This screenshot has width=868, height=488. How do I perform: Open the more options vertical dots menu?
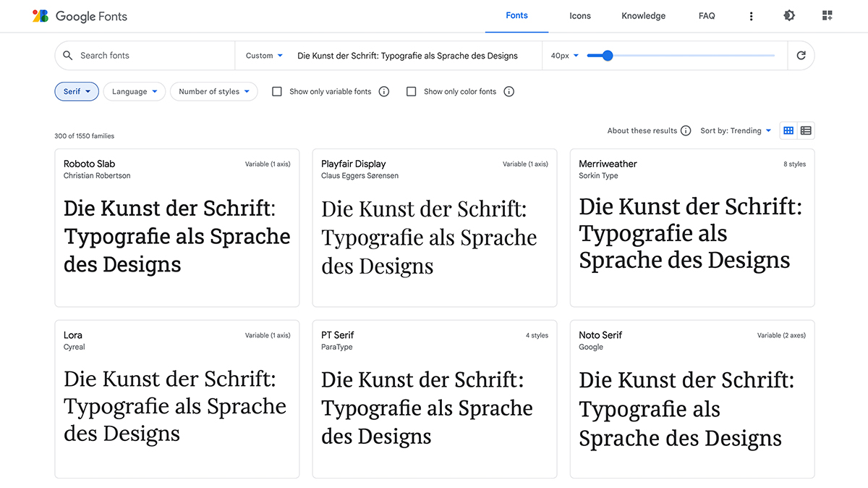coord(752,16)
